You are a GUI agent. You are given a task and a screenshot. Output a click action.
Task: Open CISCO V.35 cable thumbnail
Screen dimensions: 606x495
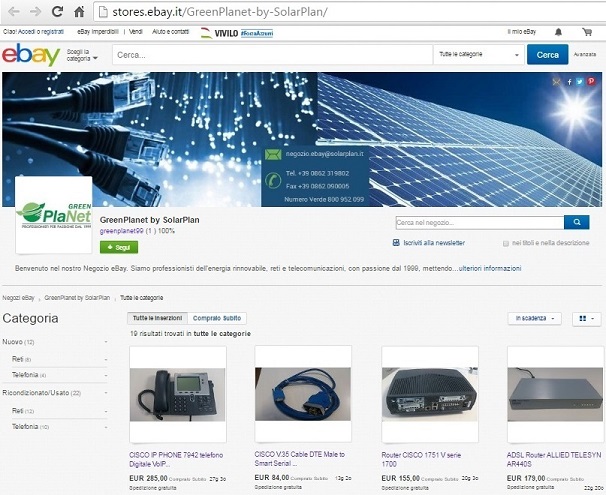point(303,395)
